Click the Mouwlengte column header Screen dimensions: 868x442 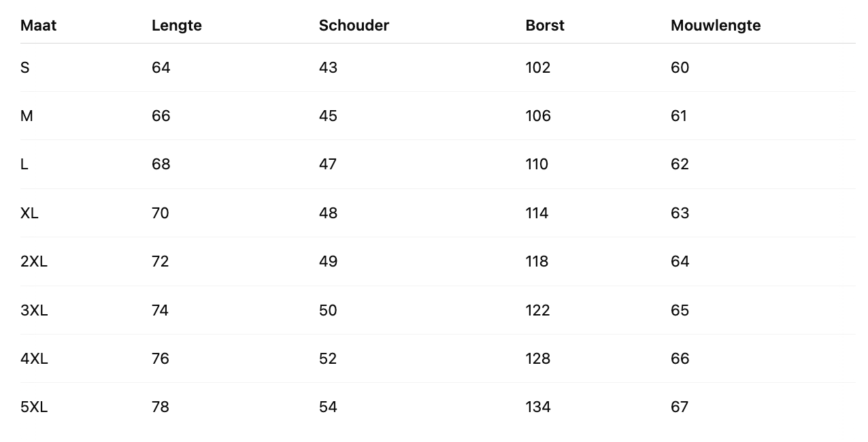pyautogui.click(x=715, y=25)
